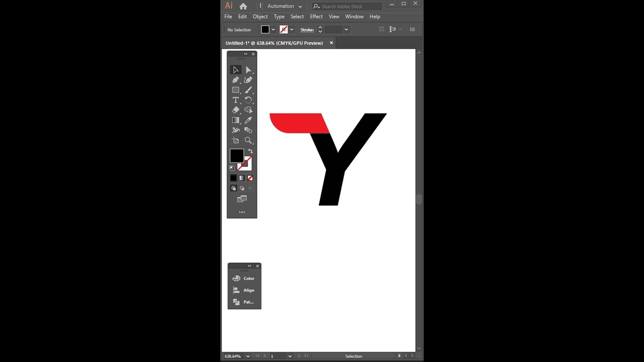Click the black fill color box
The image size is (644, 362).
click(236, 156)
